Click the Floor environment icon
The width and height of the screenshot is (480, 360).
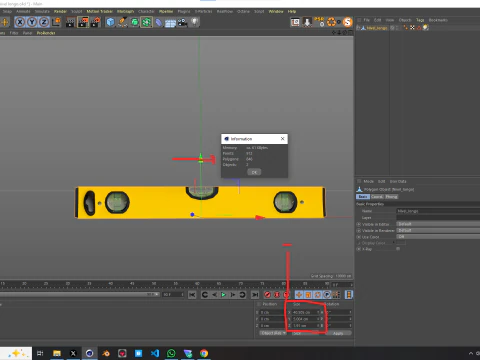(170, 23)
